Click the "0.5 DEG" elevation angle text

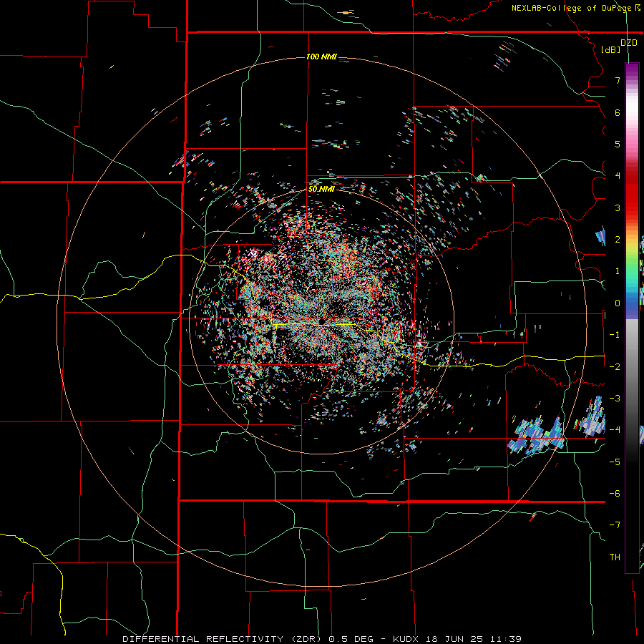(351, 639)
